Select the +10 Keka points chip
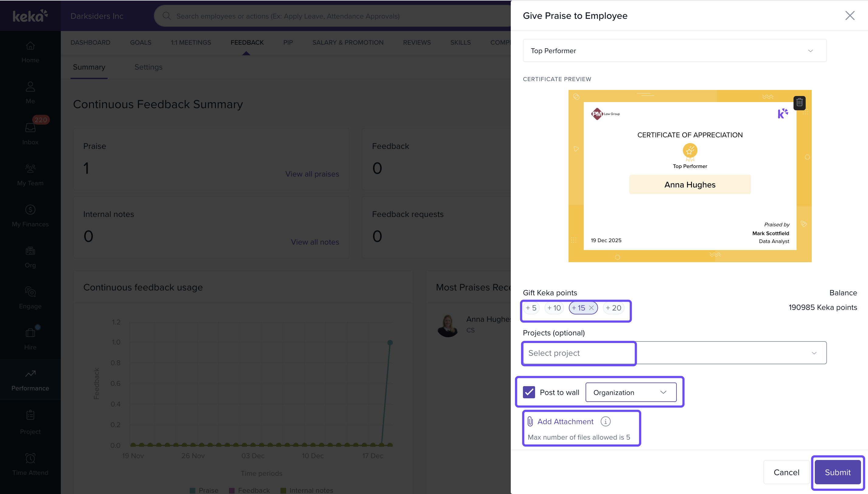Viewport: 868px width, 494px height. coord(554,308)
